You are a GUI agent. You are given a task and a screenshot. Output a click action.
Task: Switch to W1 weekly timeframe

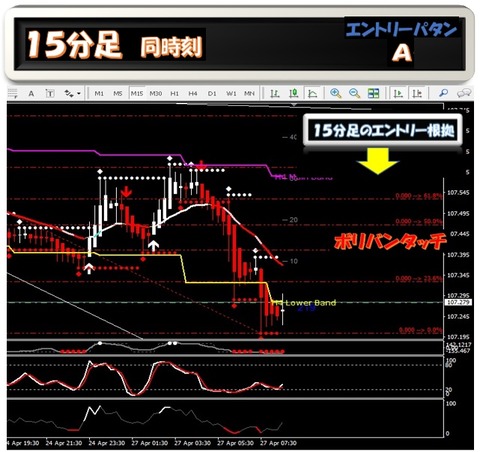tap(231, 94)
